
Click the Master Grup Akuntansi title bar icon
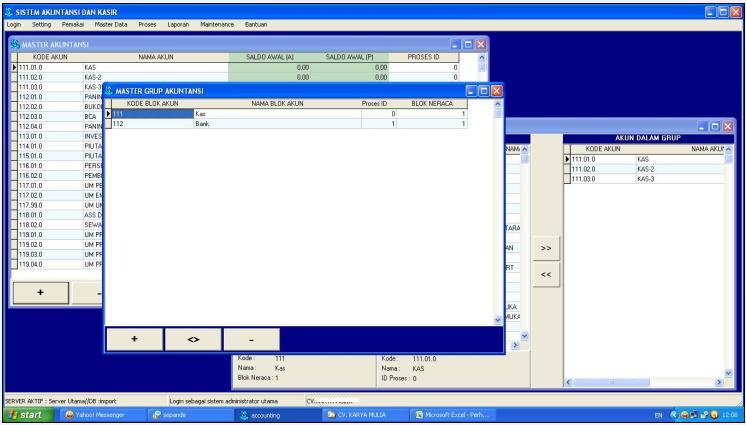111,92
